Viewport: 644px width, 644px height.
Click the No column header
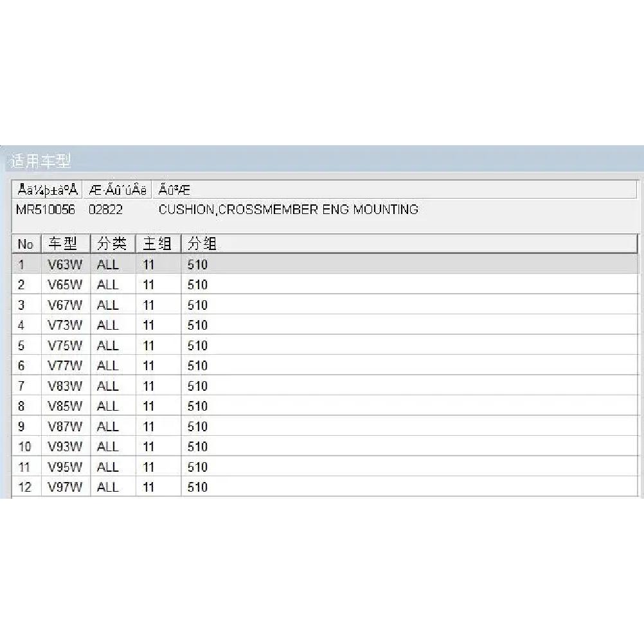tap(27, 244)
